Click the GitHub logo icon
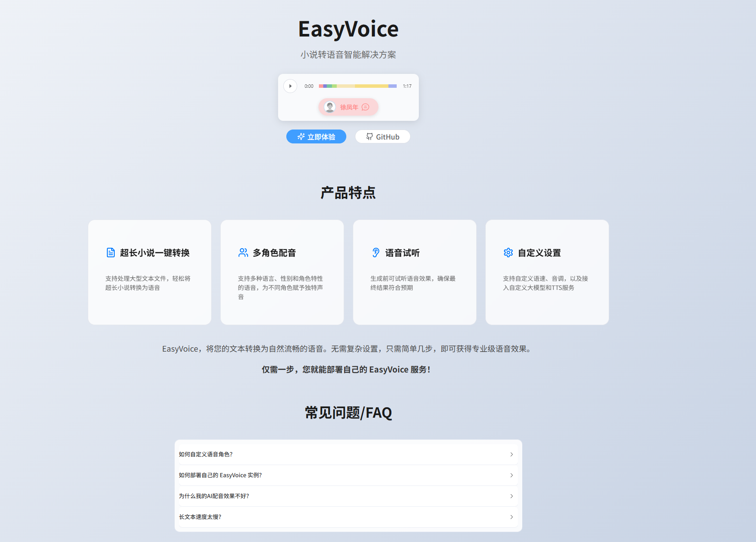 click(369, 136)
